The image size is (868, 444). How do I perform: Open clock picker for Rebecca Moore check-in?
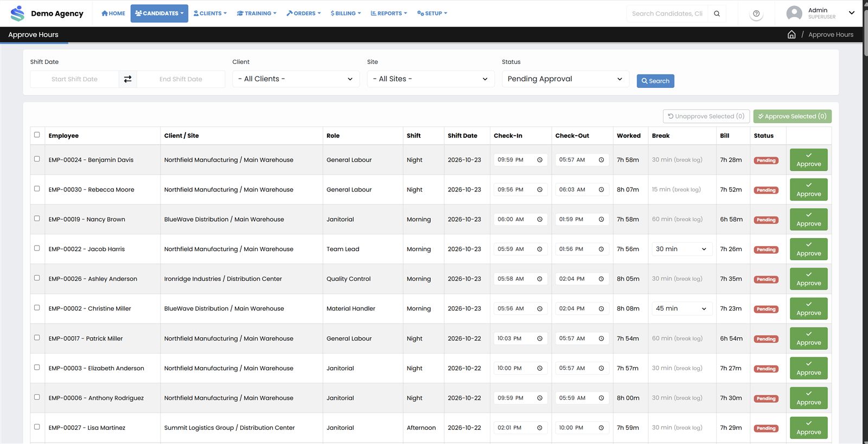tap(540, 190)
